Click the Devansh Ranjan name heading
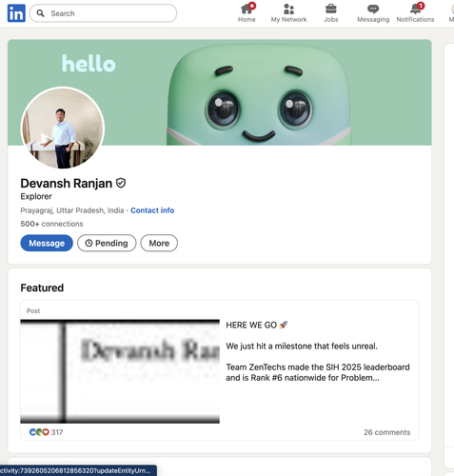This screenshot has width=454, height=476. coord(67,184)
